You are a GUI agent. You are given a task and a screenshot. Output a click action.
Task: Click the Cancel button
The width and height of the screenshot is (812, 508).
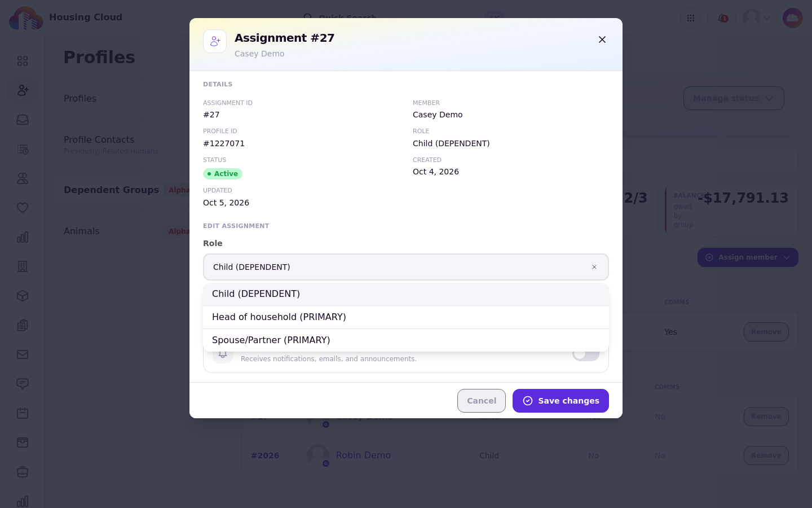482,401
